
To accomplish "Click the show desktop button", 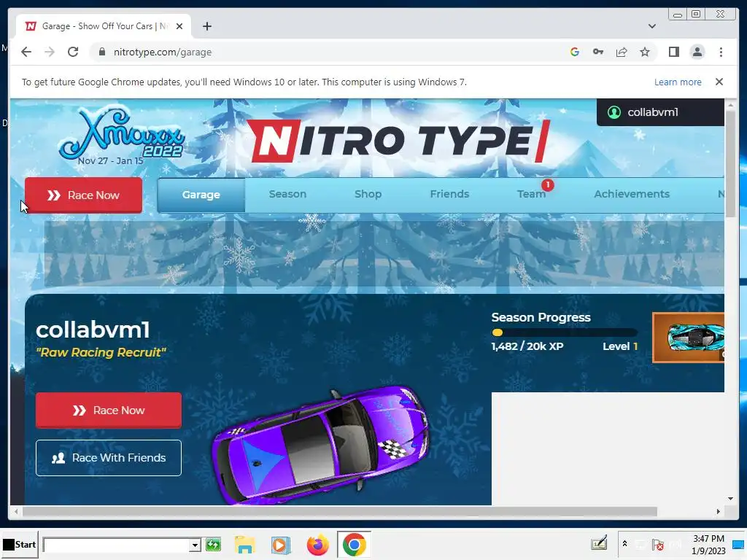I will 739,544.
